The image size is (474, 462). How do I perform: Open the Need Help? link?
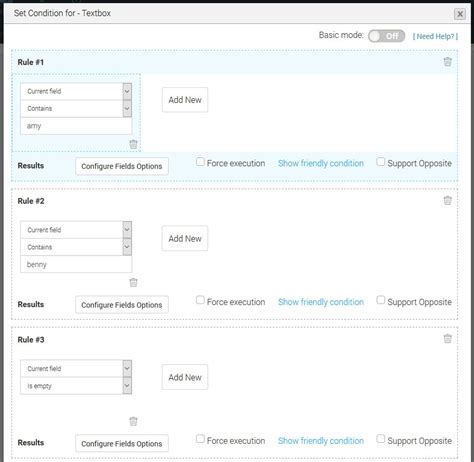click(x=435, y=36)
